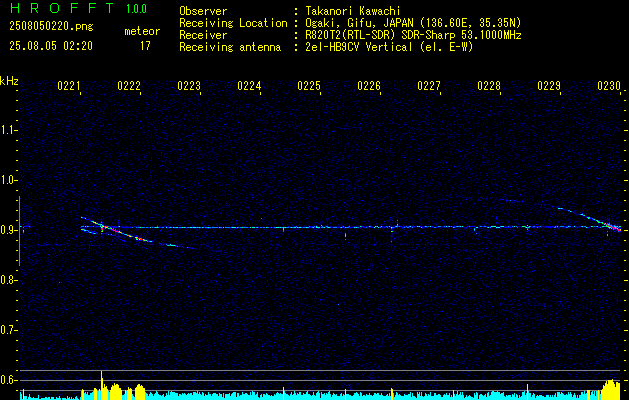Click frequency axis label 0.9
Screen dimensions: 629x400
click(x=8, y=230)
